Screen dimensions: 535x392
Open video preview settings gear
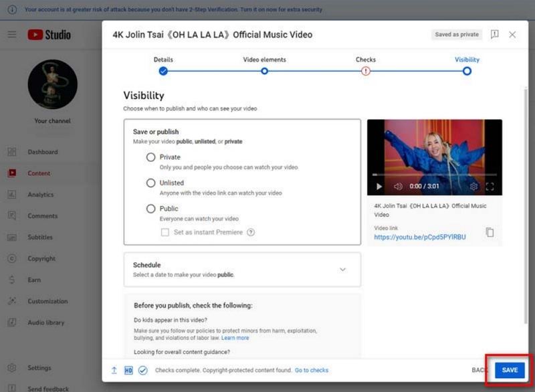pos(473,186)
